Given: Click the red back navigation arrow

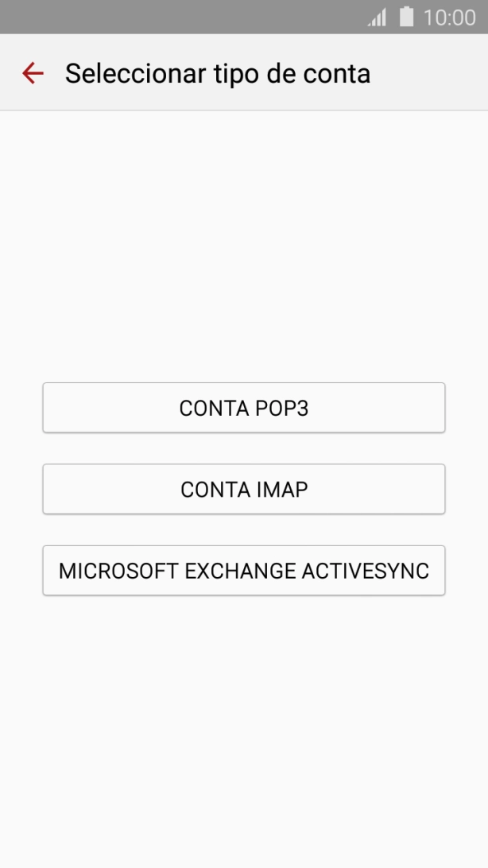Looking at the screenshot, I should 32,73.
